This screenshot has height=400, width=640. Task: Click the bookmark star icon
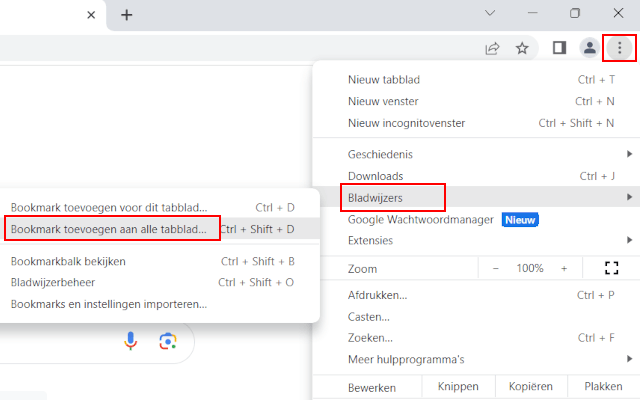(x=522, y=47)
